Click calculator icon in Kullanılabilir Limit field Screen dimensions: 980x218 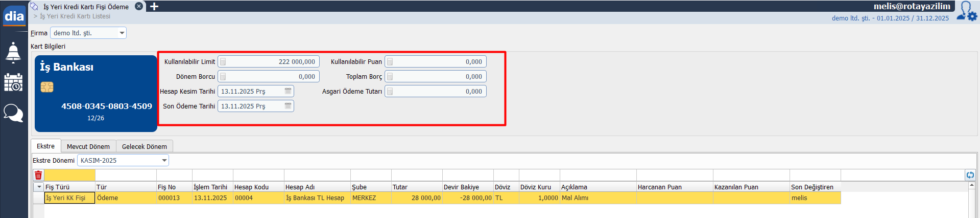click(223, 62)
